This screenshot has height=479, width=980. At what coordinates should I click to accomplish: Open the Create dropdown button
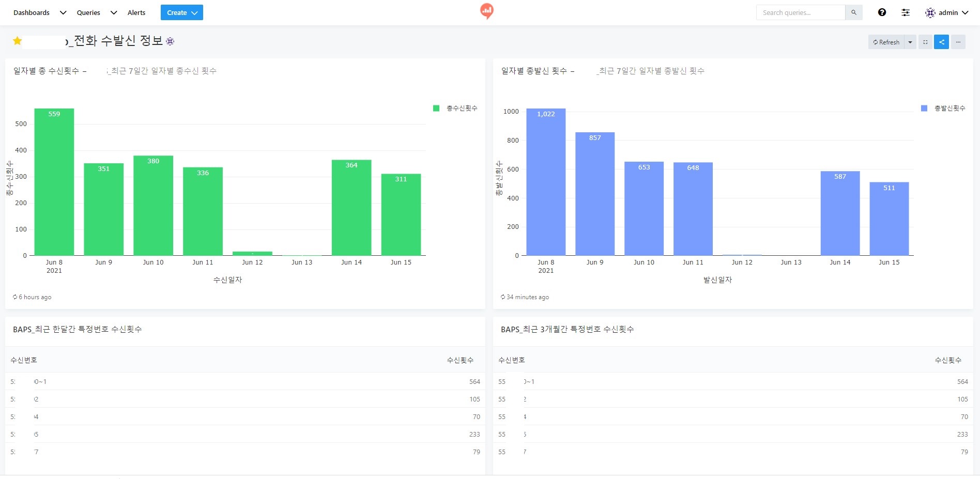coord(182,12)
